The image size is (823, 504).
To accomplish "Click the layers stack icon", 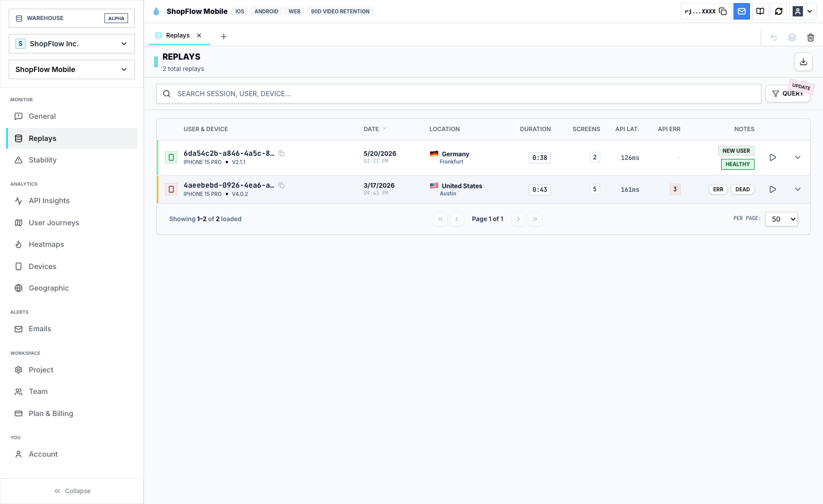I will [792, 38].
